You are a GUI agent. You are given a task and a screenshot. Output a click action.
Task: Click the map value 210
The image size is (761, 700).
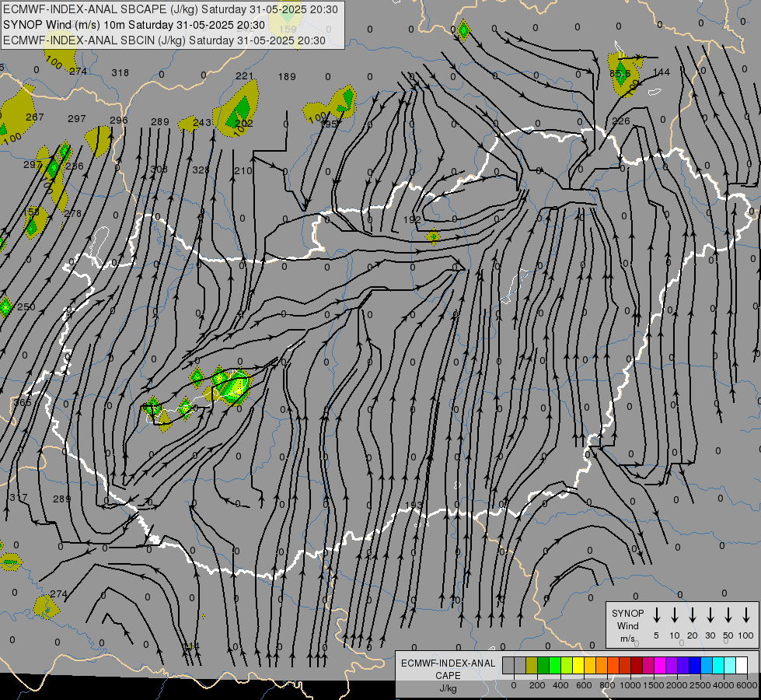coord(243,171)
